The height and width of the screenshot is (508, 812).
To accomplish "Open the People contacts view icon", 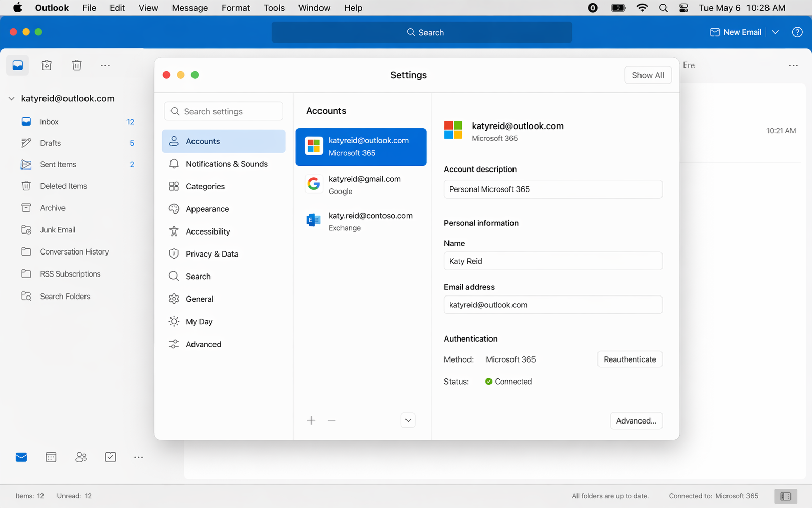I will [81, 457].
